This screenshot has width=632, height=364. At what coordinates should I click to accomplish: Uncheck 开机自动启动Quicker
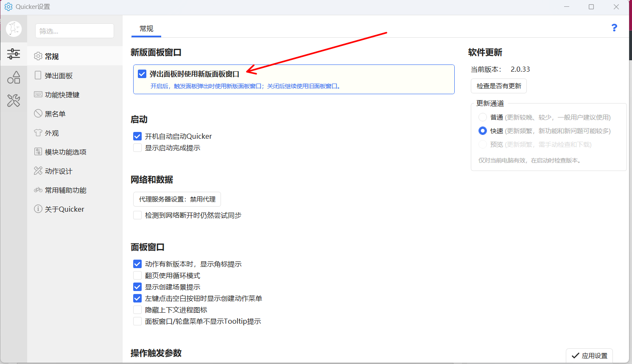click(x=137, y=136)
